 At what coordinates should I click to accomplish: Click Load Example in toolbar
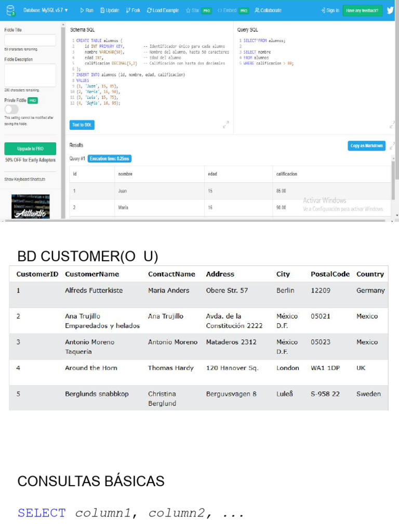coord(163,10)
